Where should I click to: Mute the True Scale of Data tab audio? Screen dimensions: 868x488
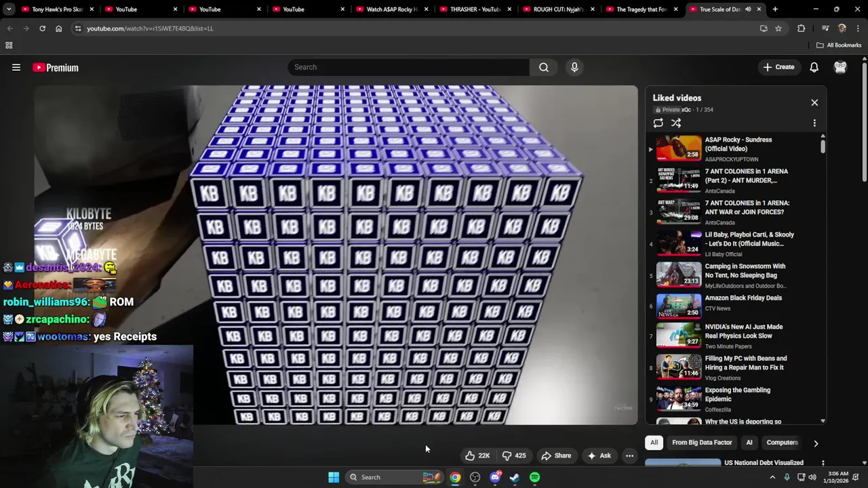748,9
